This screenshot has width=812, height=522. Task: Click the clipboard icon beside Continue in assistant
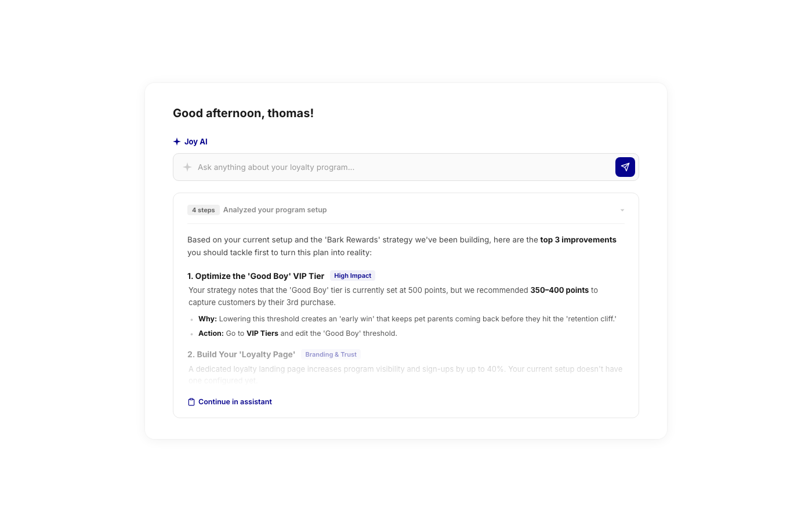coord(191,401)
